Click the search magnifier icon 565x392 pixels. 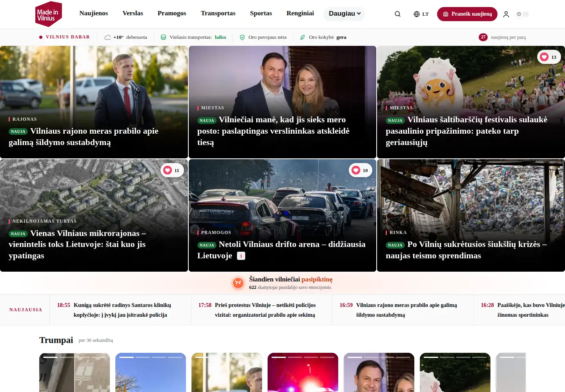(x=397, y=14)
